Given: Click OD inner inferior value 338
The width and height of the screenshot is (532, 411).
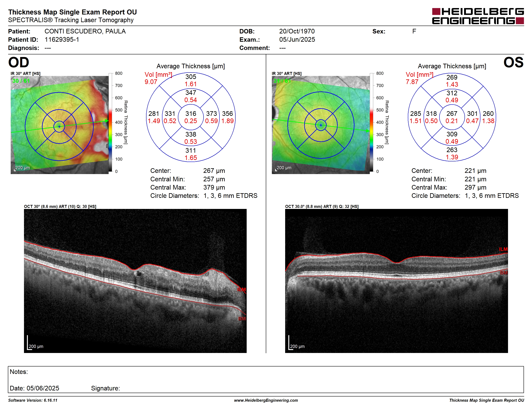Looking at the screenshot, I should [191, 134].
